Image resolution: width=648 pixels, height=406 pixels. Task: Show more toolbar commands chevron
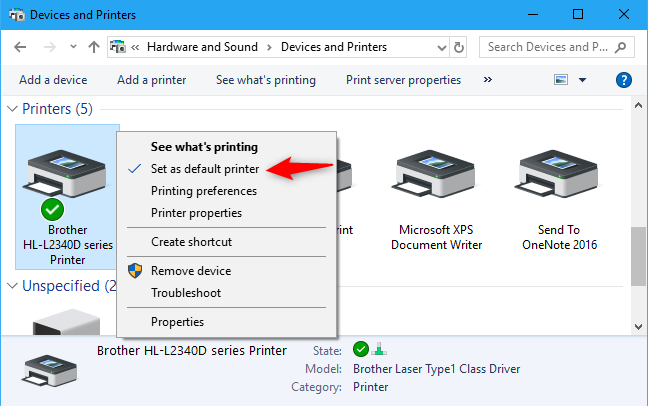point(488,80)
